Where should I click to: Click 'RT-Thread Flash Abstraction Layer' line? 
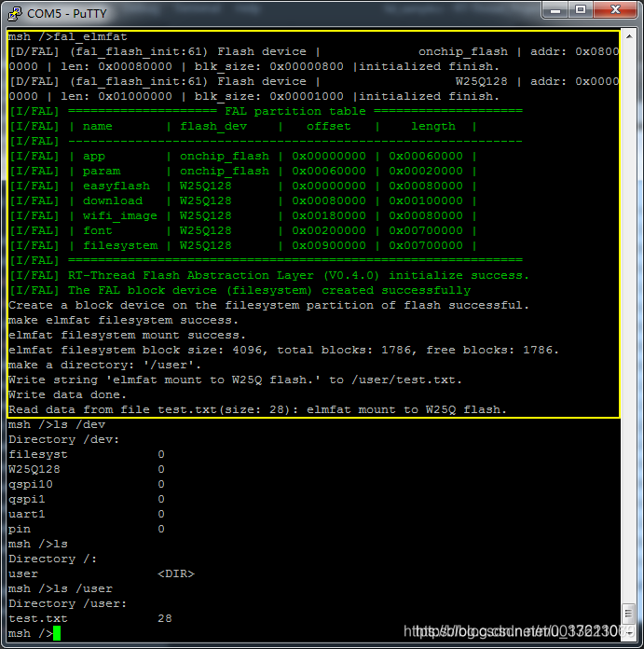[x=269, y=275]
